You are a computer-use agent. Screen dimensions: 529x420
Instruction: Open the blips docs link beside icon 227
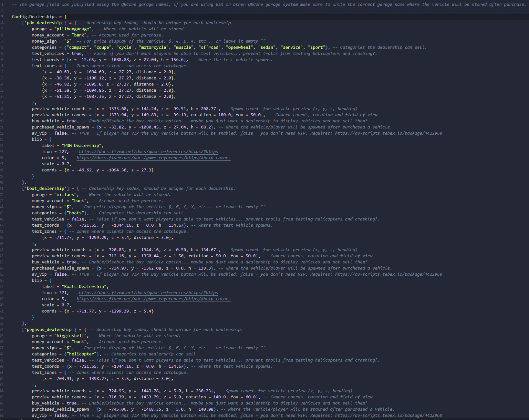click(x=149, y=152)
